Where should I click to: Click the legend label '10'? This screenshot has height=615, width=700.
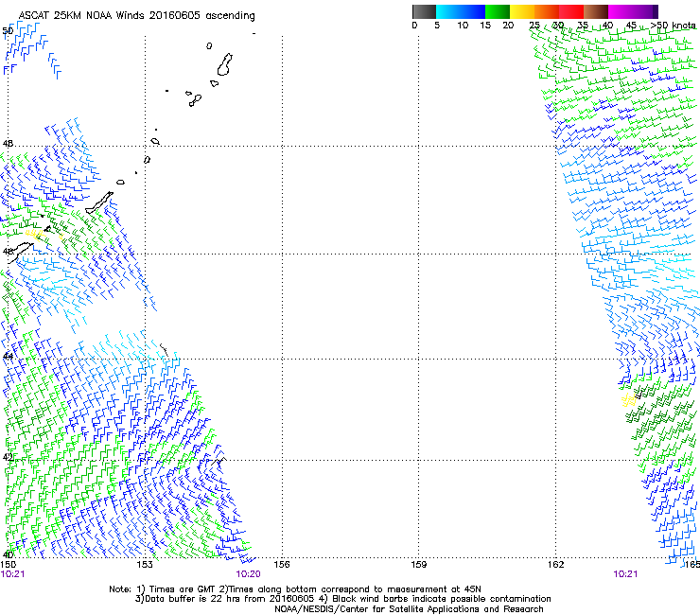tap(463, 26)
